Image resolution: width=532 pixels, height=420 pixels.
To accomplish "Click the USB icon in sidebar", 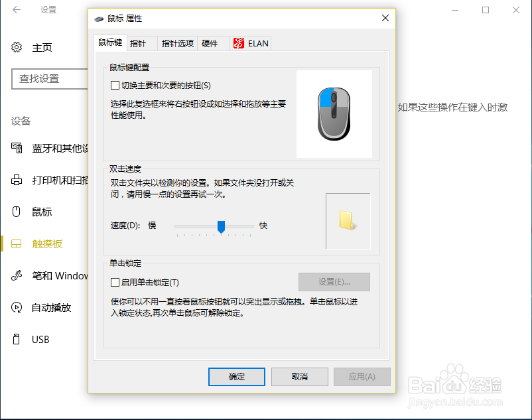I will 17,339.
